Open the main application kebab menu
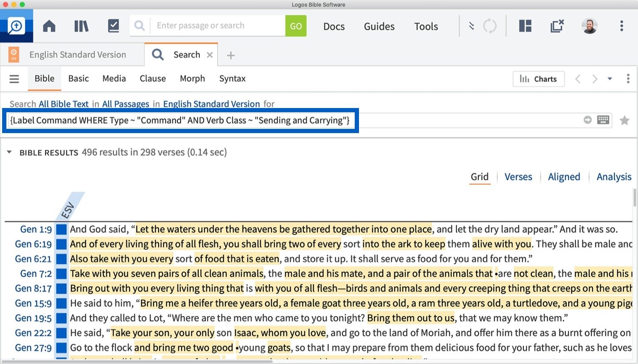The height and width of the screenshot is (364, 638). 621,26
